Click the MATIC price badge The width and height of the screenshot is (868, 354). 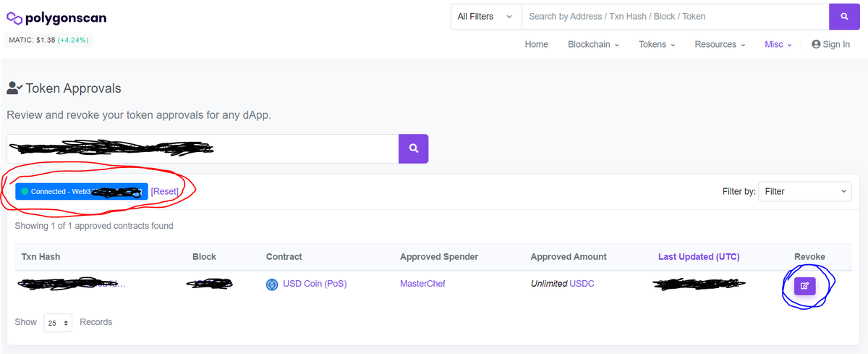[x=48, y=39]
